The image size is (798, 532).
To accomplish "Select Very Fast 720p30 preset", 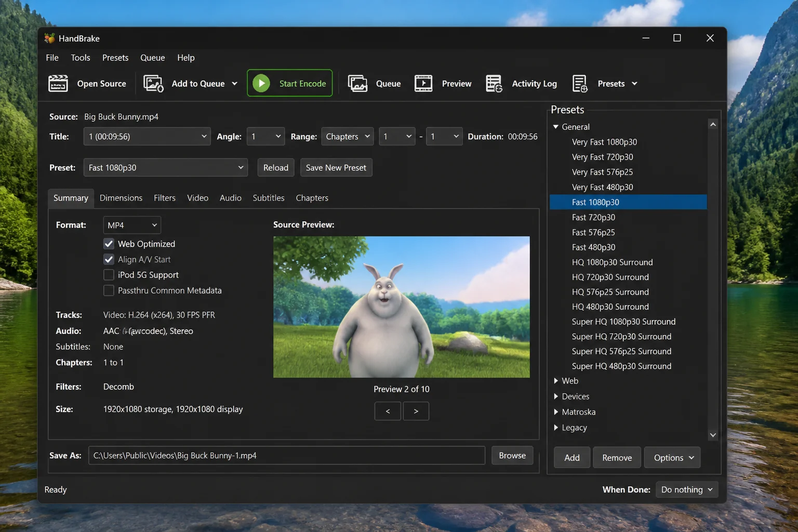I will click(628, 157).
